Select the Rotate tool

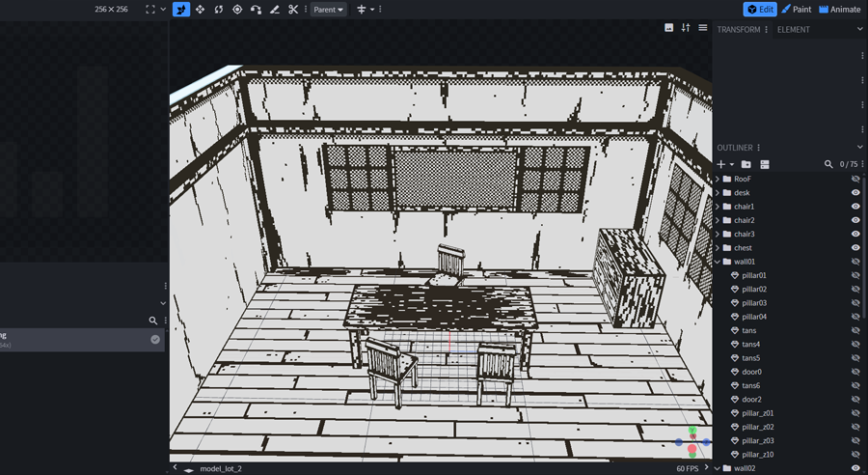click(219, 10)
